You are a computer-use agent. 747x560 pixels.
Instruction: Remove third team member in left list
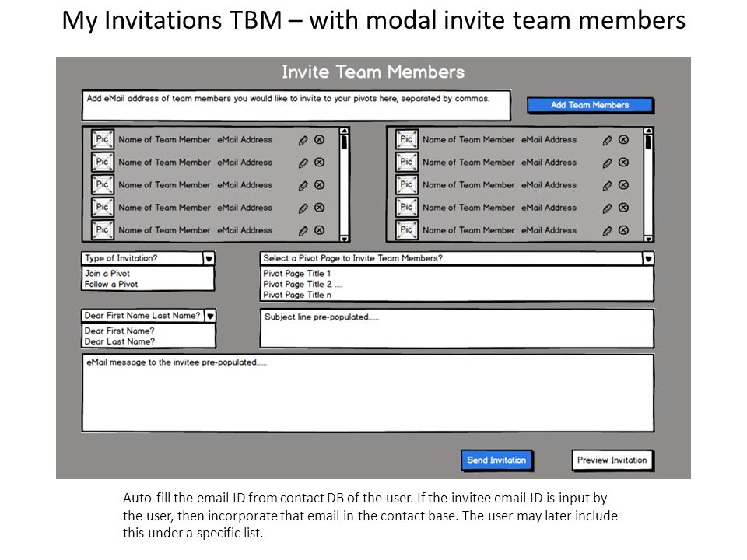320,185
